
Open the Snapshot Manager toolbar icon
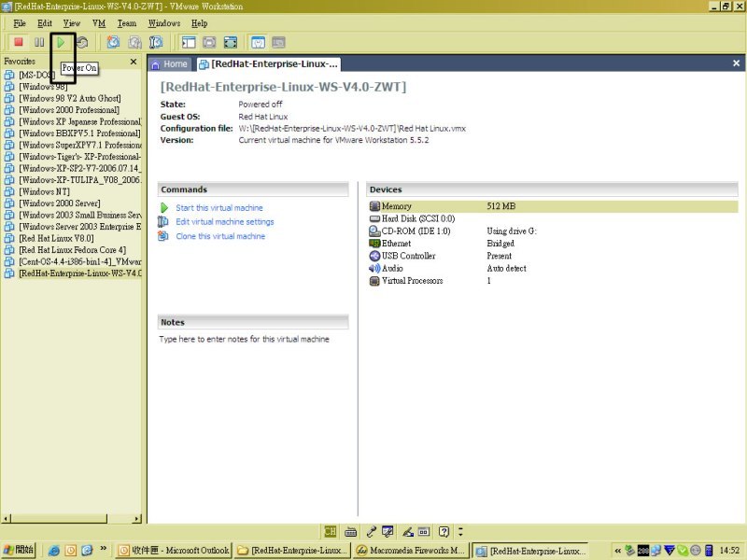click(x=156, y=42)
